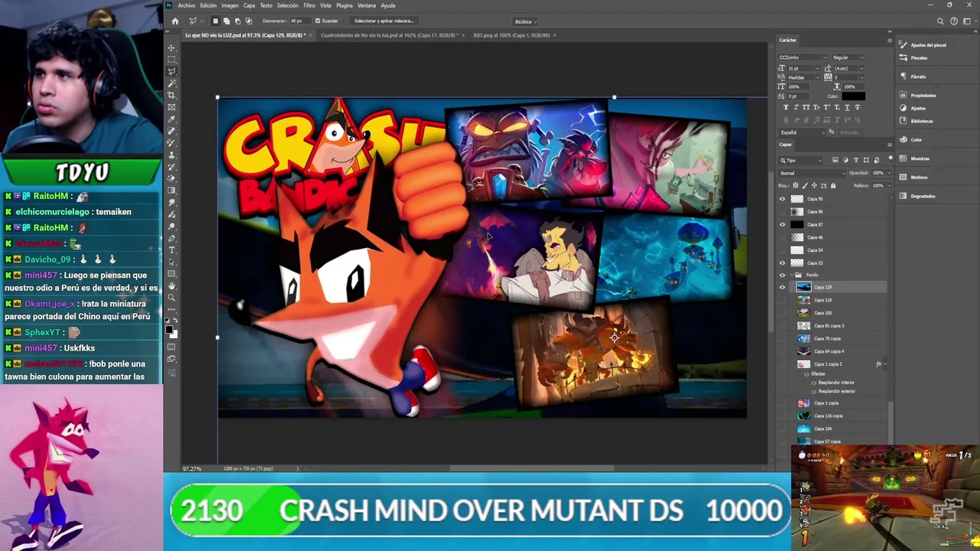Screen dimensions: 980x551
Task: Choose the New selection mode icon
Action: (215, 21)
